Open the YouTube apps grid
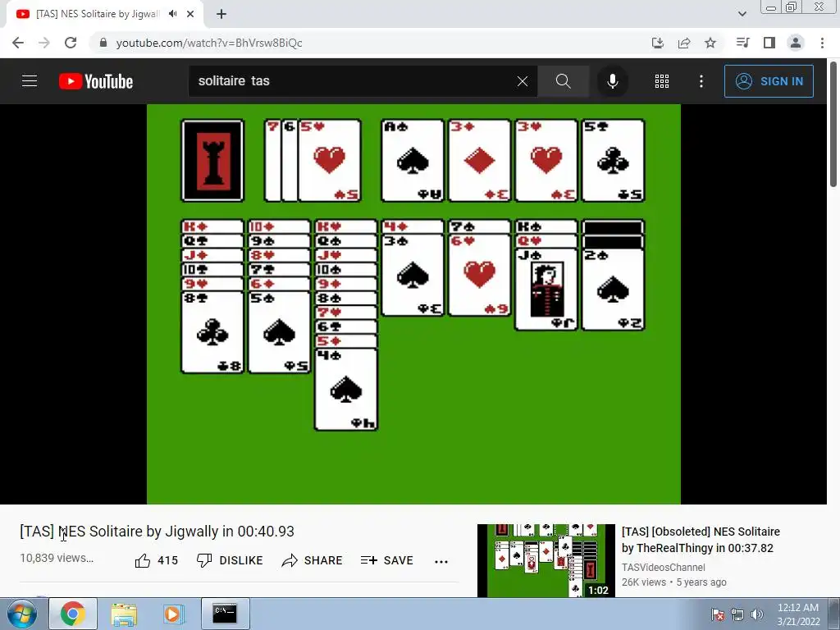Screen dimensions: 840x630 tap(662, 81)
